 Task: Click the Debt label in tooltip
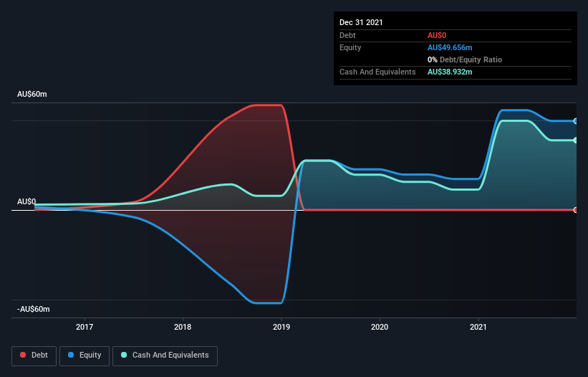point(347,35)
